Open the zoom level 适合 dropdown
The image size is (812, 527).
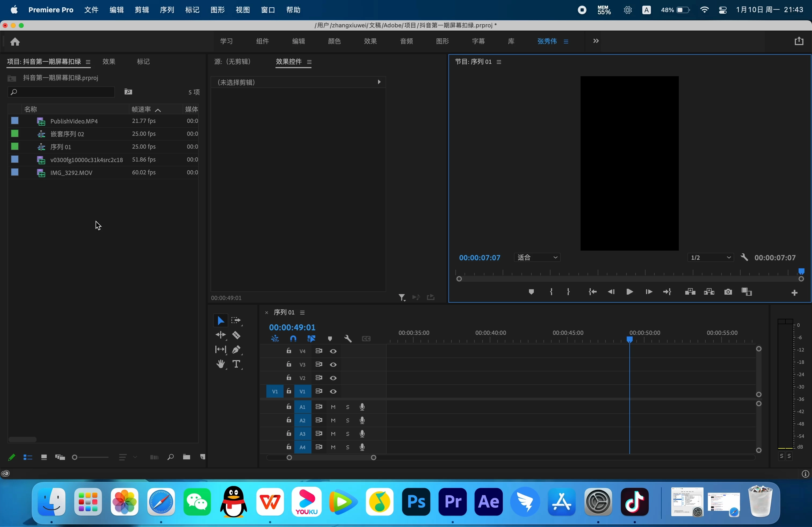[x=537, y=258]
